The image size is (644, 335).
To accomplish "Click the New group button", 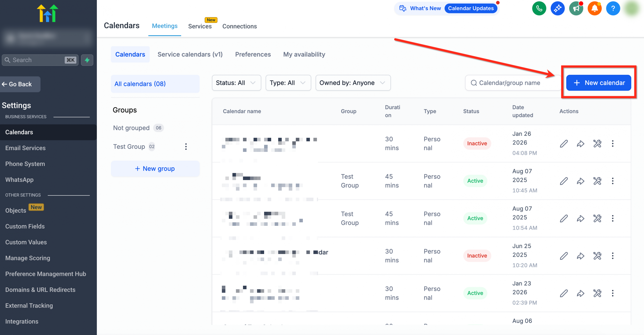I will [x=155, y=169].
